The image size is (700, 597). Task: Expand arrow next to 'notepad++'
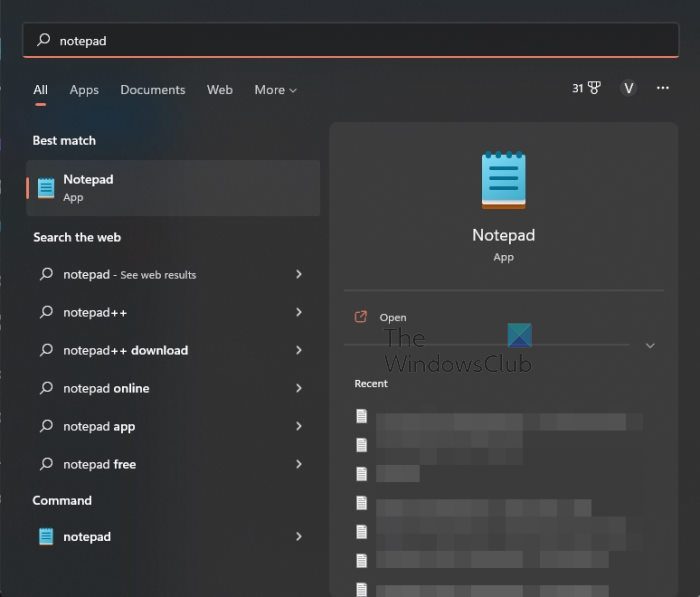pos(299,312)
